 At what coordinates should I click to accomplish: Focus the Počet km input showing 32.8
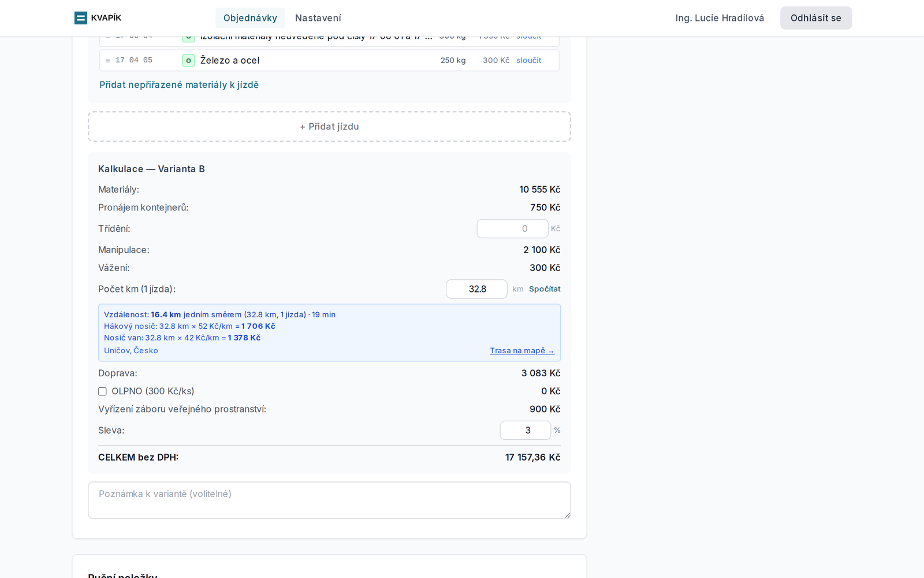click(476, 289)
